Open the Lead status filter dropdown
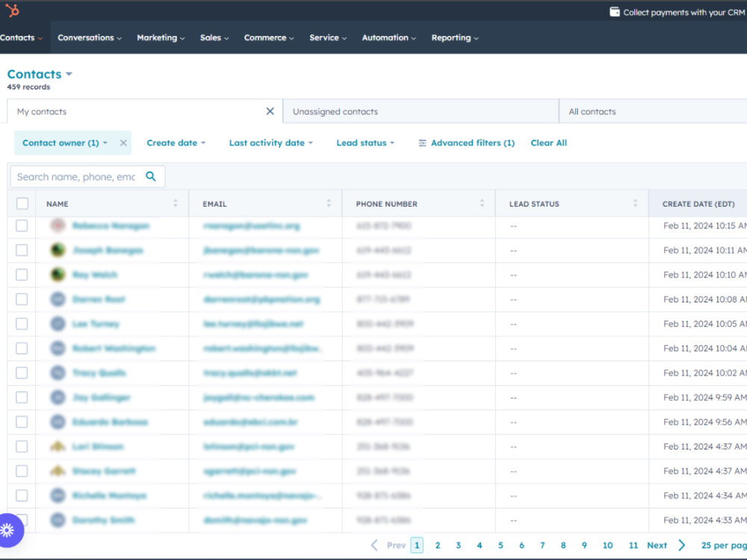 pyautogui.click(x=365, y=143)
